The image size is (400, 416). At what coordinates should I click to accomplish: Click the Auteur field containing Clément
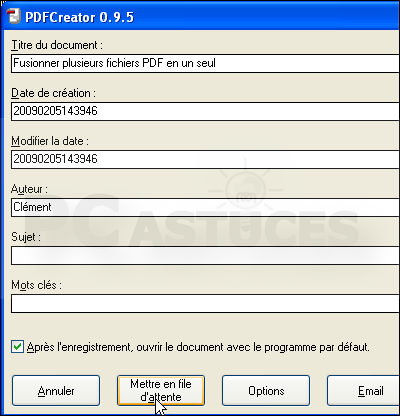(x=205, y=207)
